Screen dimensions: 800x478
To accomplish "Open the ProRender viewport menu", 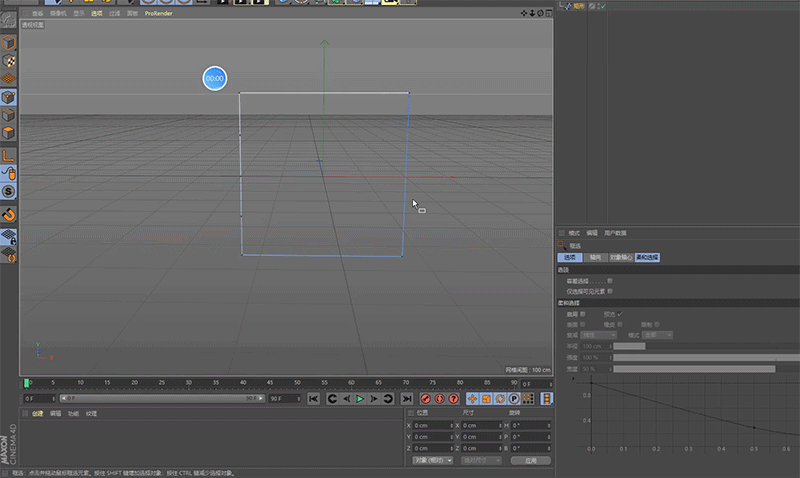I will (x=159, y=14).
